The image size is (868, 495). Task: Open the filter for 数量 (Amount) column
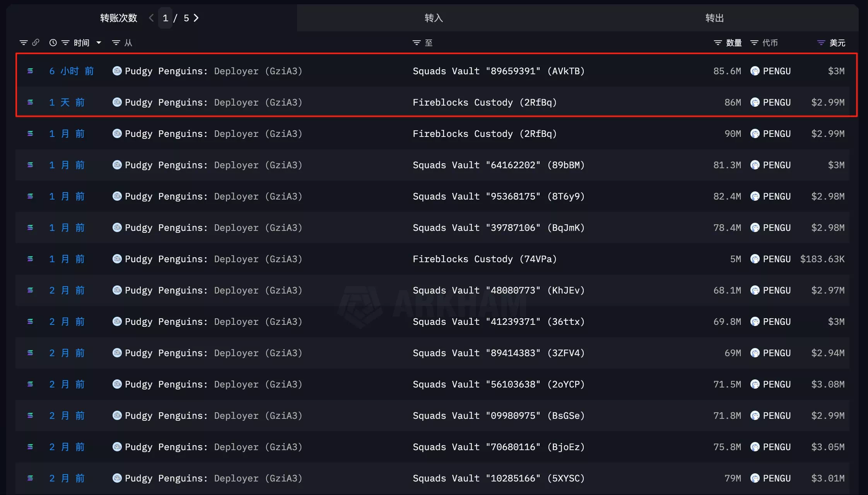(718, 43)
